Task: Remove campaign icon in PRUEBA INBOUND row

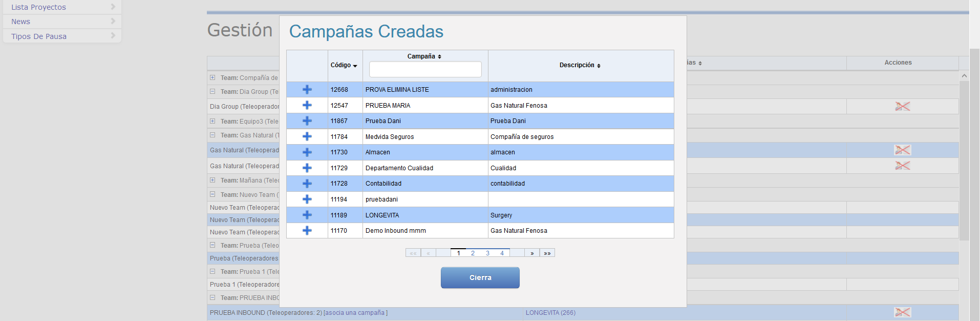Action: [902, 312]
